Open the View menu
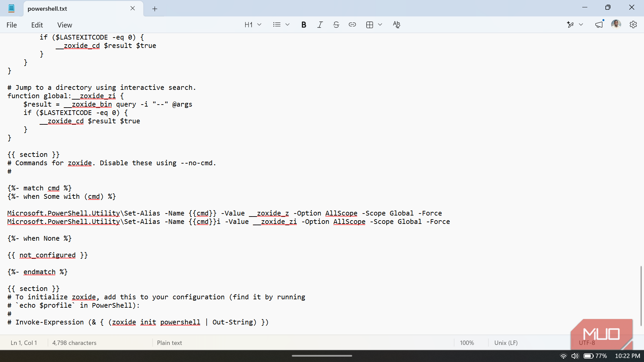 pyautogui.click(x=65, y=25)
